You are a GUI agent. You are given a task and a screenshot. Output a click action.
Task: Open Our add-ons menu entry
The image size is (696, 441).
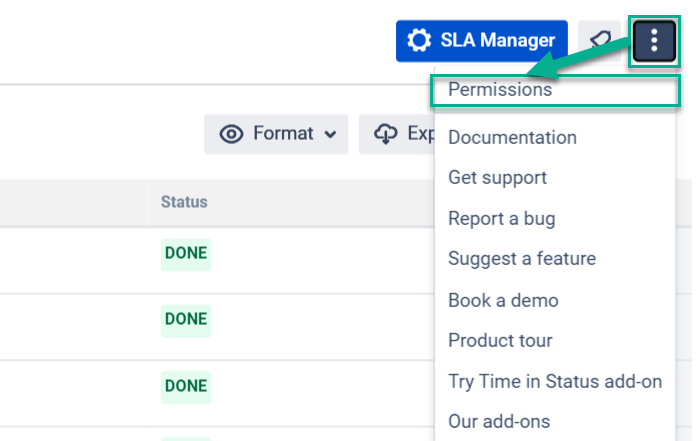(498, 422)
